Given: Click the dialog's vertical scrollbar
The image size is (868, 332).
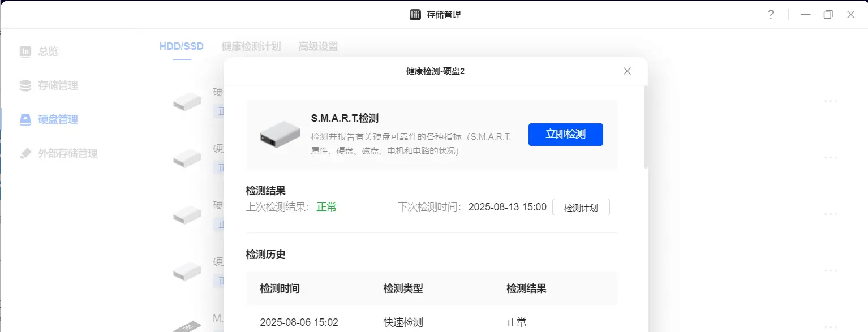Looking at the screenshot, I should click(x=645, y=127).
